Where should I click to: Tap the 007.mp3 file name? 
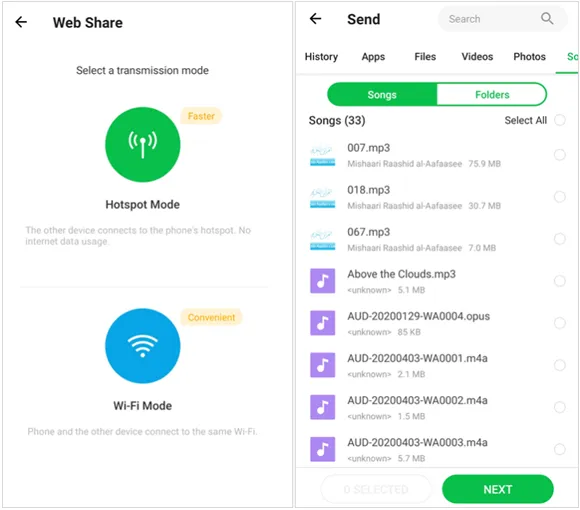pos(368,148)
